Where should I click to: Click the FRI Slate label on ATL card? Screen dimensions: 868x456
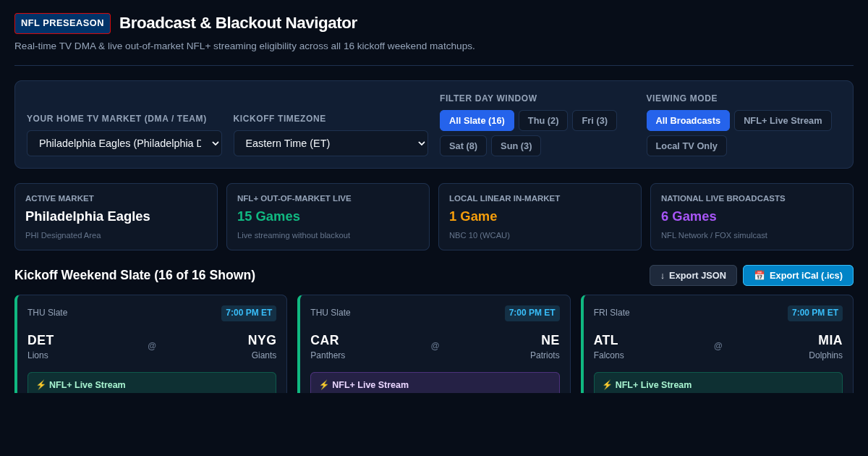tap(612, 313)
